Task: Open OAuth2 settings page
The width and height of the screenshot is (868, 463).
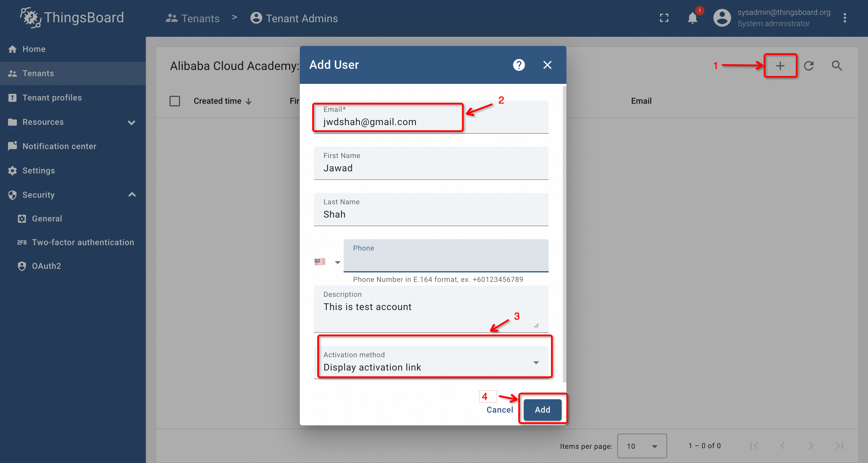Action: [x=73, y=266]
